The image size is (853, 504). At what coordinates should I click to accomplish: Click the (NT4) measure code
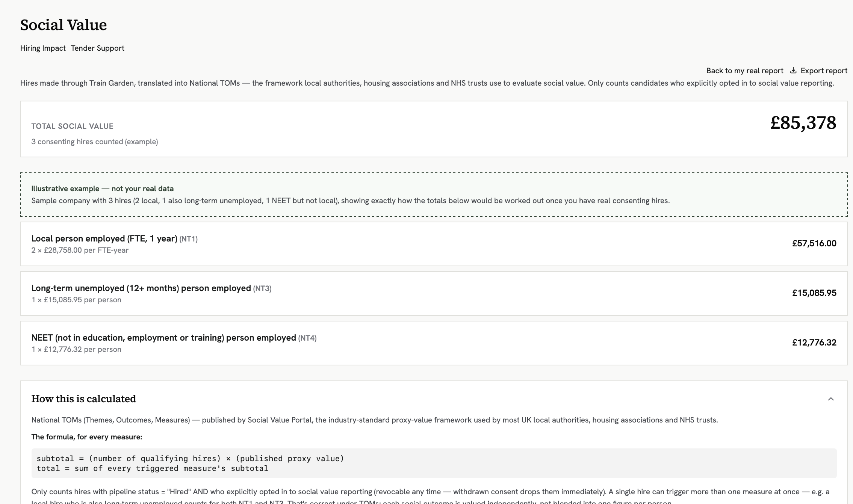pyautogui.click(x=307, y=338)
